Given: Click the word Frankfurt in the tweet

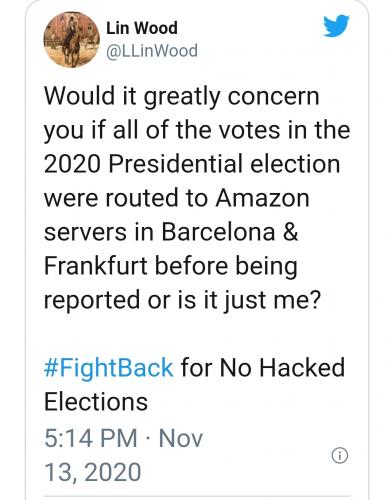Looking at the screenshot, I should click(x=96, y=266).
